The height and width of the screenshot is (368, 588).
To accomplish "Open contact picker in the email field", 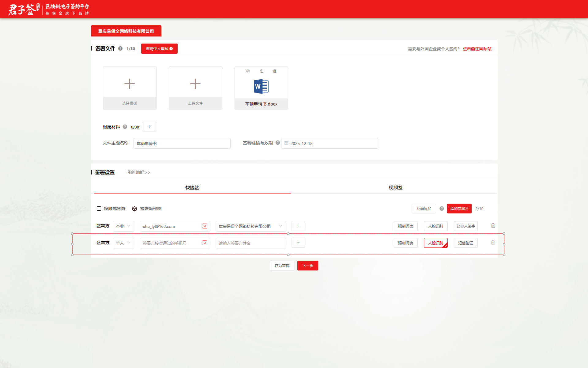I will (x=205, y=226).
